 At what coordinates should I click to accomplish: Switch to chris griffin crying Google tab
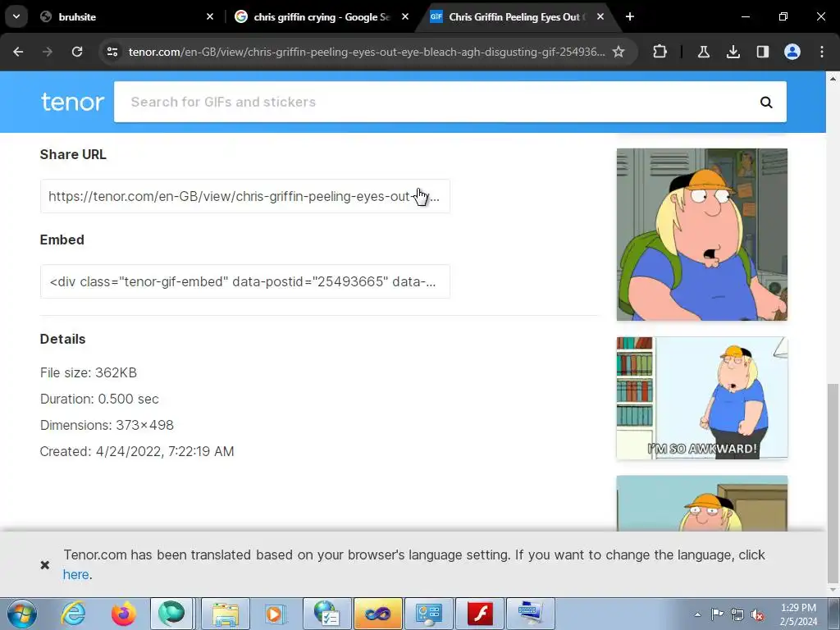click(x=322, y=17)
